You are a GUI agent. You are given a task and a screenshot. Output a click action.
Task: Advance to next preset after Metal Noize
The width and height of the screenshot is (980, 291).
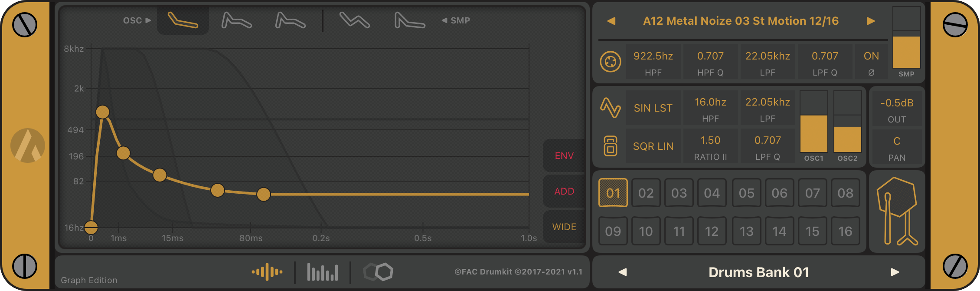[x=872, y=21]
